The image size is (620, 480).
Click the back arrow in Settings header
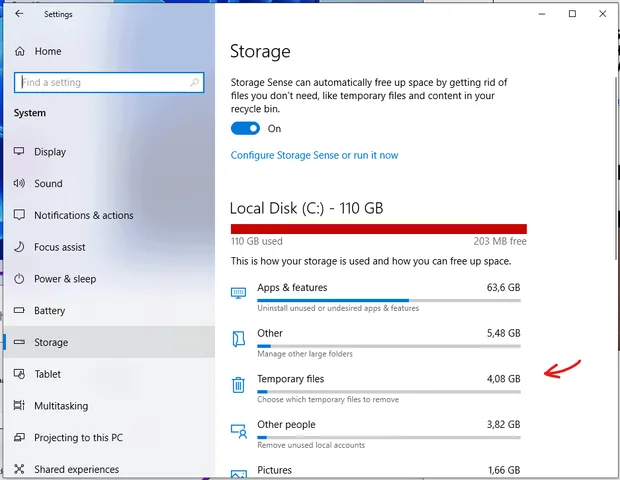[x=19, y=14]
